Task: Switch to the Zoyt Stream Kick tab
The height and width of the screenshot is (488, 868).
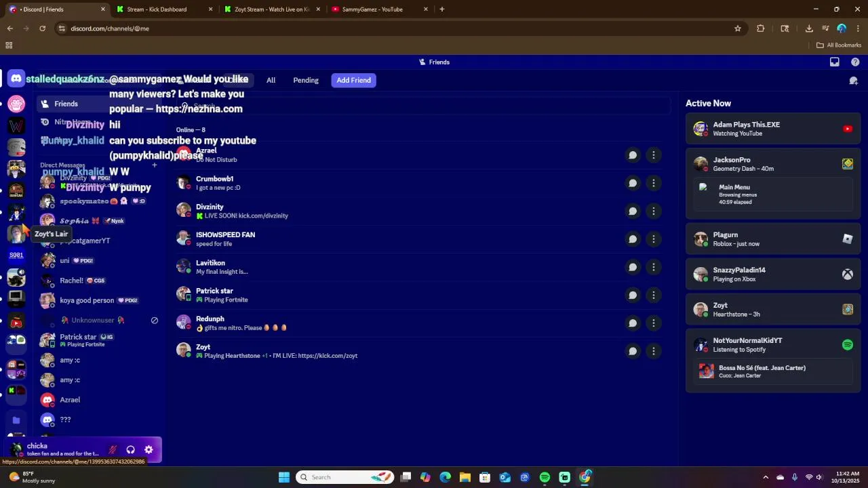Action: point(271,9)
